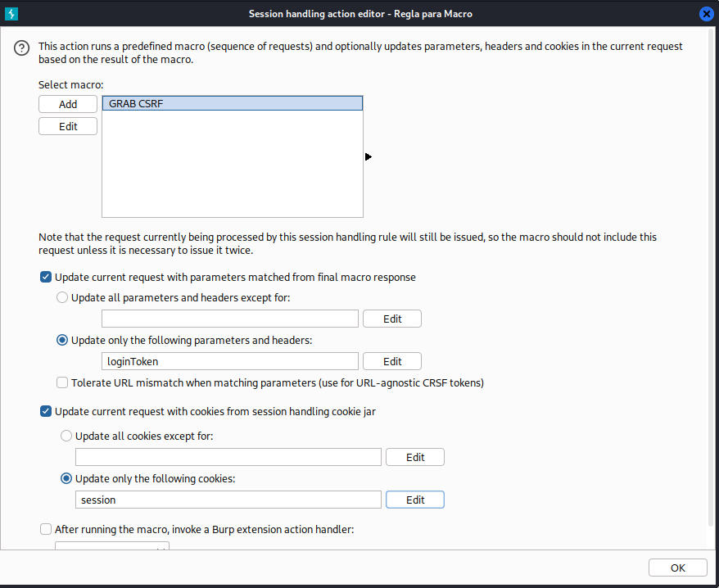
Task: Click the Add macro button
Action: [68, 104]
